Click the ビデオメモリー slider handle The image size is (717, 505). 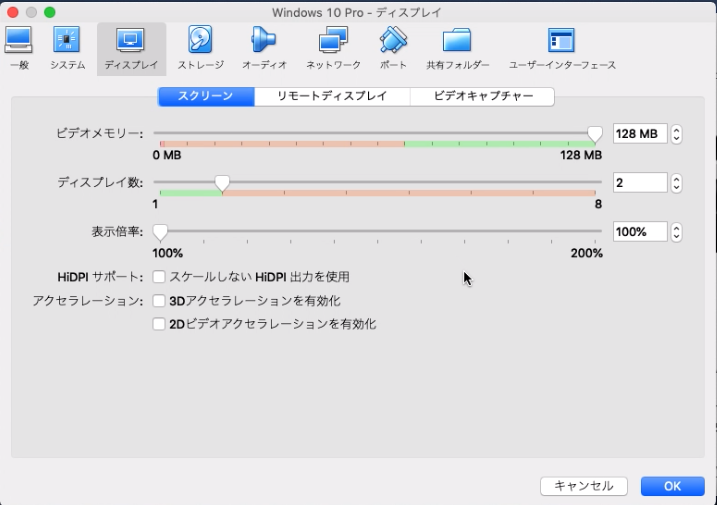[595, 134]
